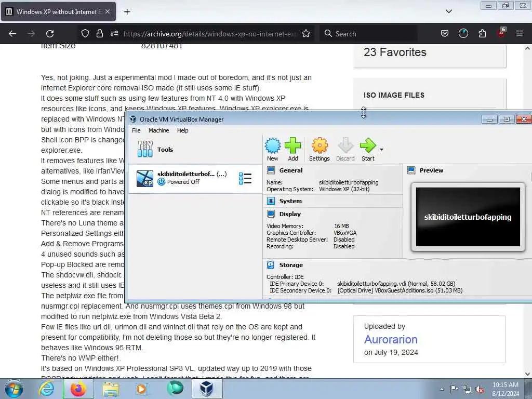Click the General section header
The image size is (532, 399).
(291, 170)
